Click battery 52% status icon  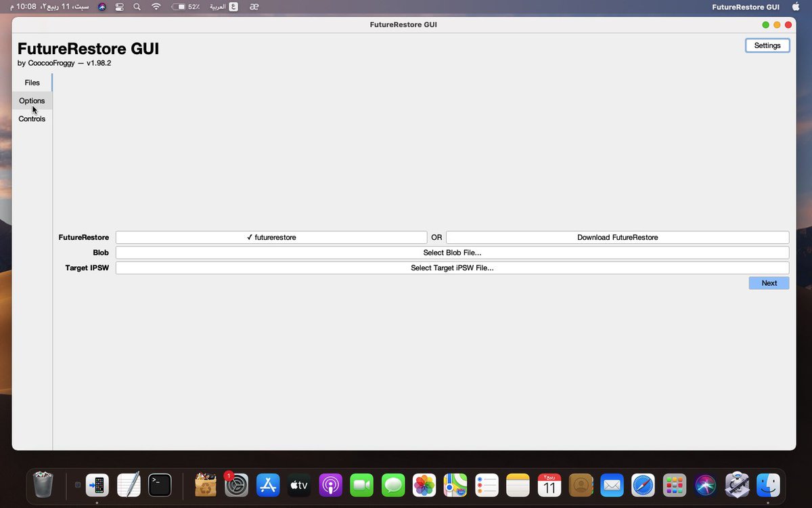point(185,7)
